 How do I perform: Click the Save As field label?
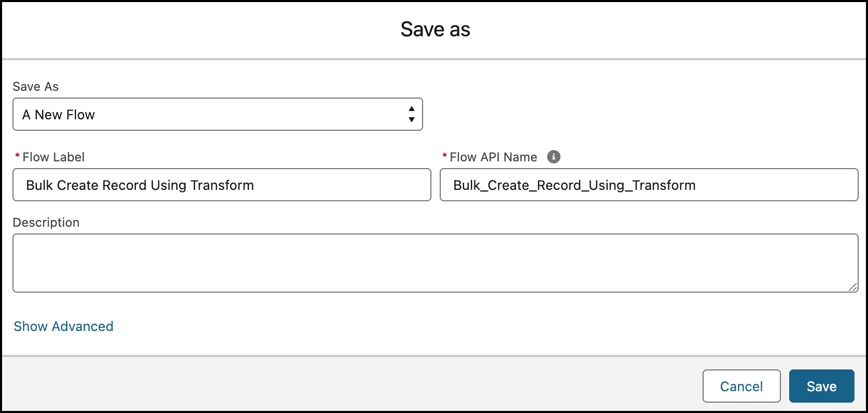click(35, 87)
